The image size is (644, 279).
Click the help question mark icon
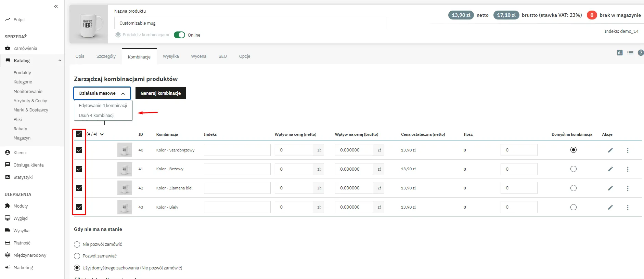tap(641, 53)
